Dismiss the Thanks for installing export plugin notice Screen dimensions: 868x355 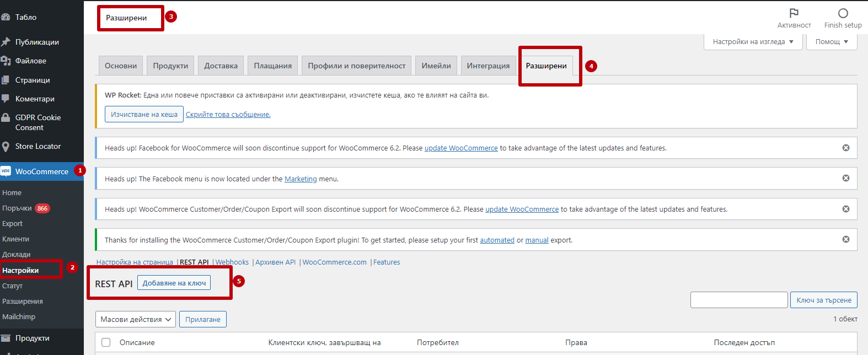(x=846, y=239)
